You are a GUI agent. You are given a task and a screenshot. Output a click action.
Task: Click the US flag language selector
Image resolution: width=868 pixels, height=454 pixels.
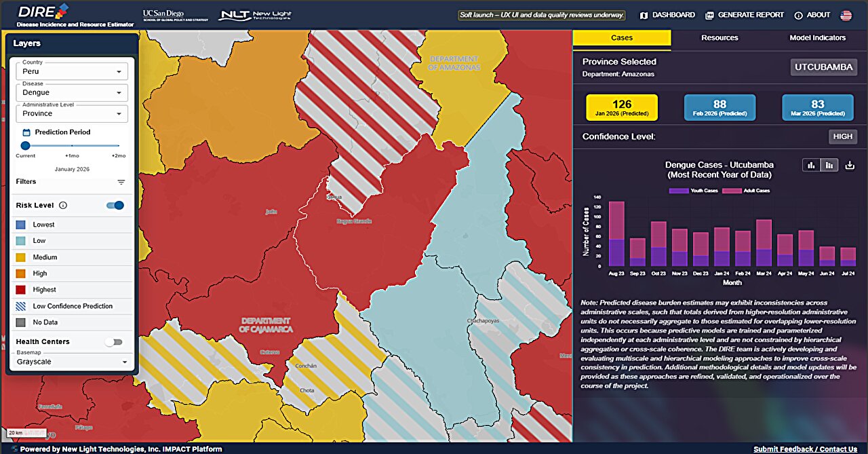845,14
